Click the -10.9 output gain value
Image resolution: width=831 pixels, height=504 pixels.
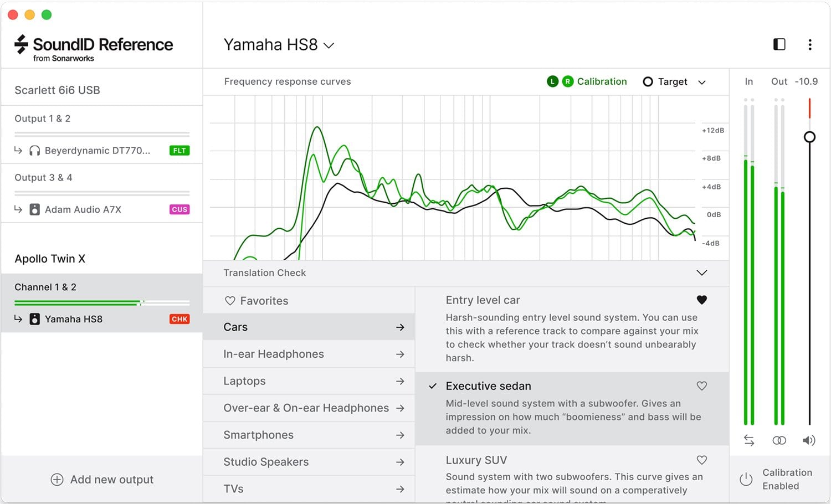coord(806,81)
